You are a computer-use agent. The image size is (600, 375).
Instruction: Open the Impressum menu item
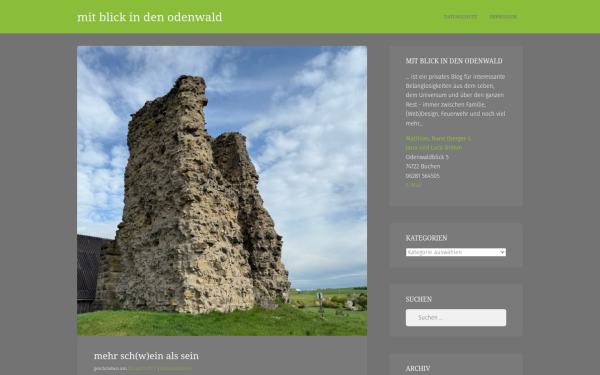point(503,17)
